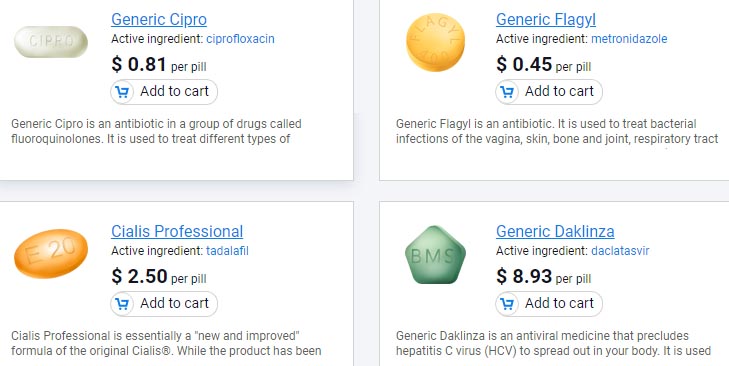
Task: Click the cart icon for Generic Daklinza
Action: pos(507,304)
